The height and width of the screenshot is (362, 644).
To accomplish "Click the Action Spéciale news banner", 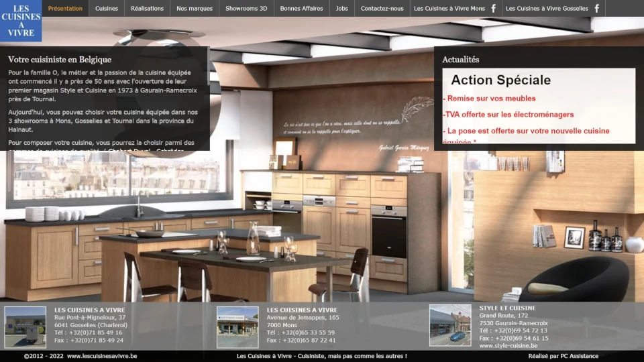I will point(539,106).
